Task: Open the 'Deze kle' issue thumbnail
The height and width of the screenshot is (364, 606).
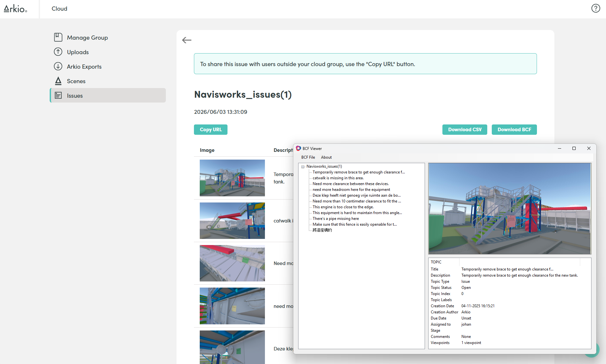Action: (232, 347)
